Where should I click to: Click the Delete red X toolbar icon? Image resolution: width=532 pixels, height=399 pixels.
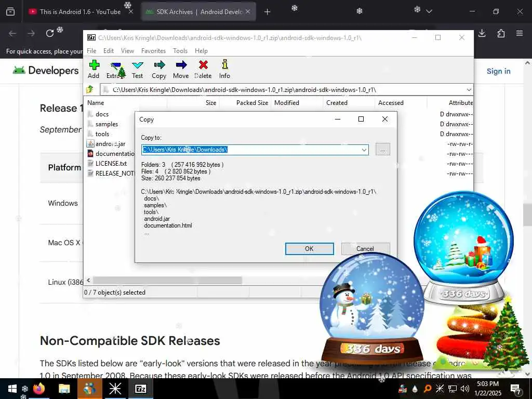203,65
